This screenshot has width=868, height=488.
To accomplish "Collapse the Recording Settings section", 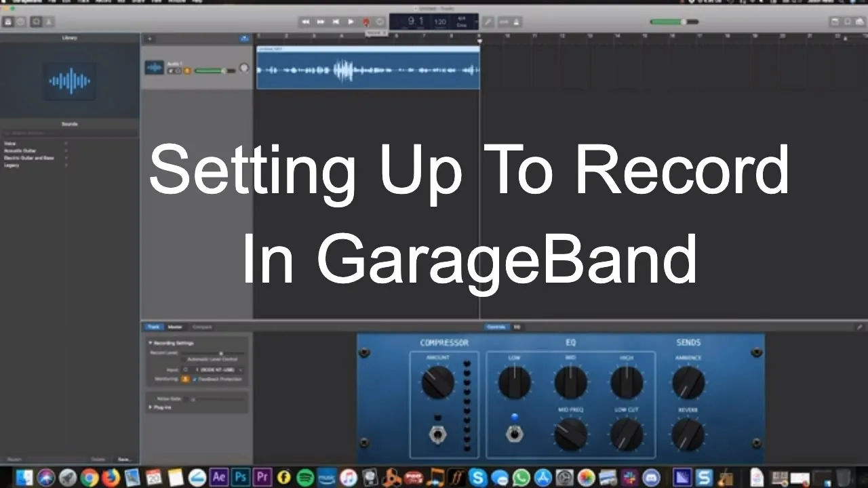I will pos(151,343).
